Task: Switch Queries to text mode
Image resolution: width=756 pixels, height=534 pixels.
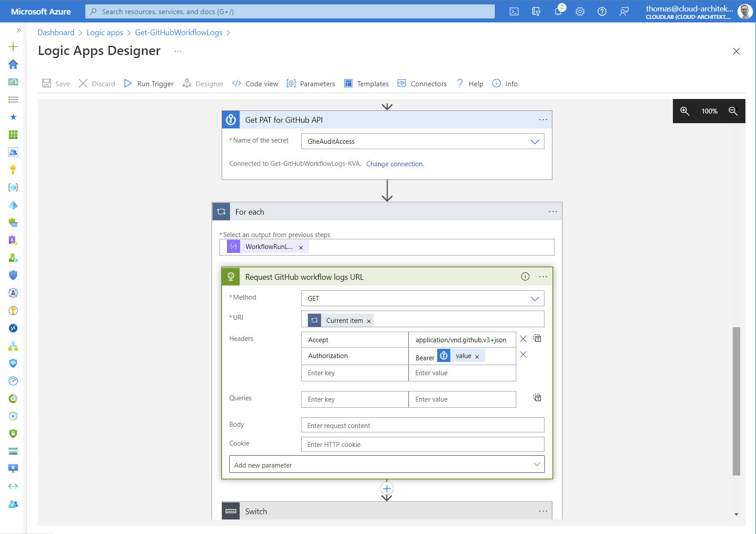Action: pyautogui.click(x=537, y=398)
